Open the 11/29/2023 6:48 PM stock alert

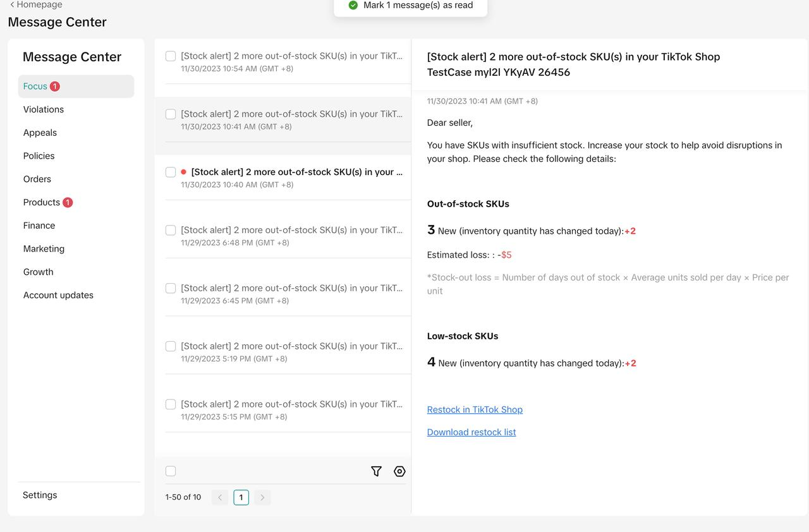coord(291,235)
